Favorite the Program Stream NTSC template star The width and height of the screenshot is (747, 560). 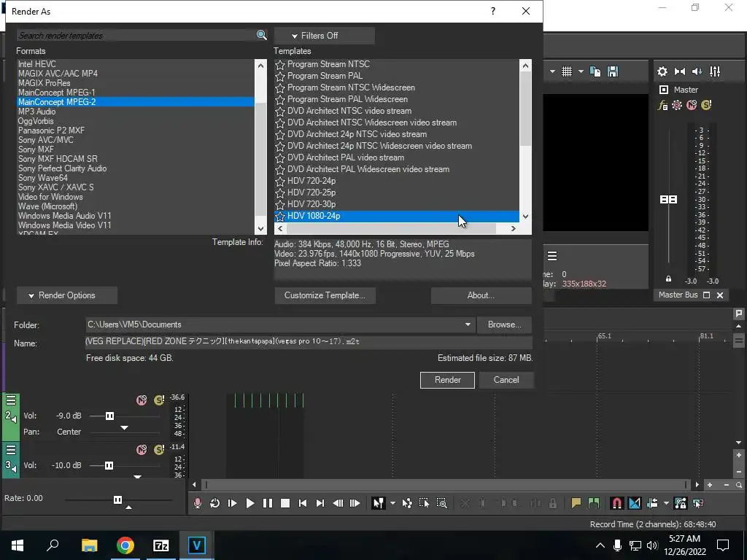[x=280, y=64]
